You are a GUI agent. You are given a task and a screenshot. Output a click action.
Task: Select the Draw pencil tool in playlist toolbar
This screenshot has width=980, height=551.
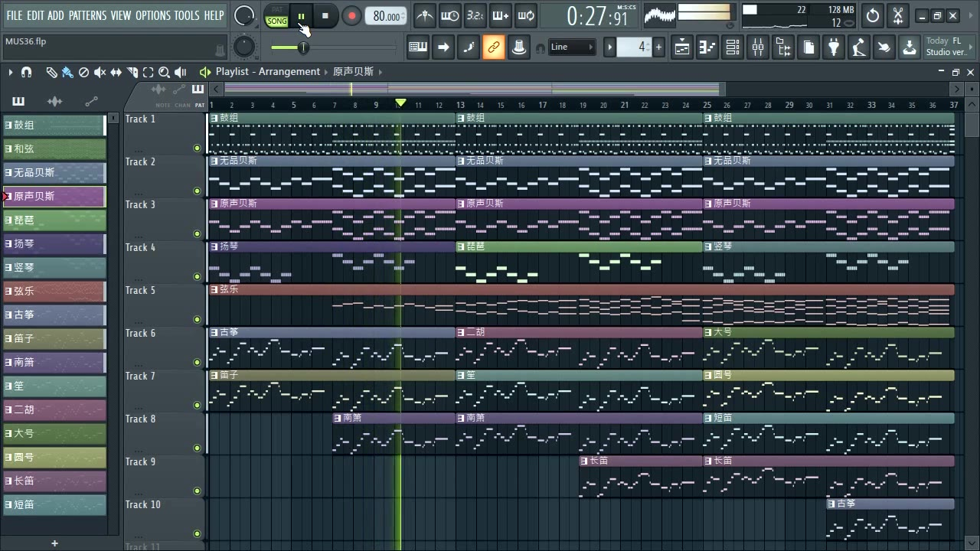coord(51,72)
